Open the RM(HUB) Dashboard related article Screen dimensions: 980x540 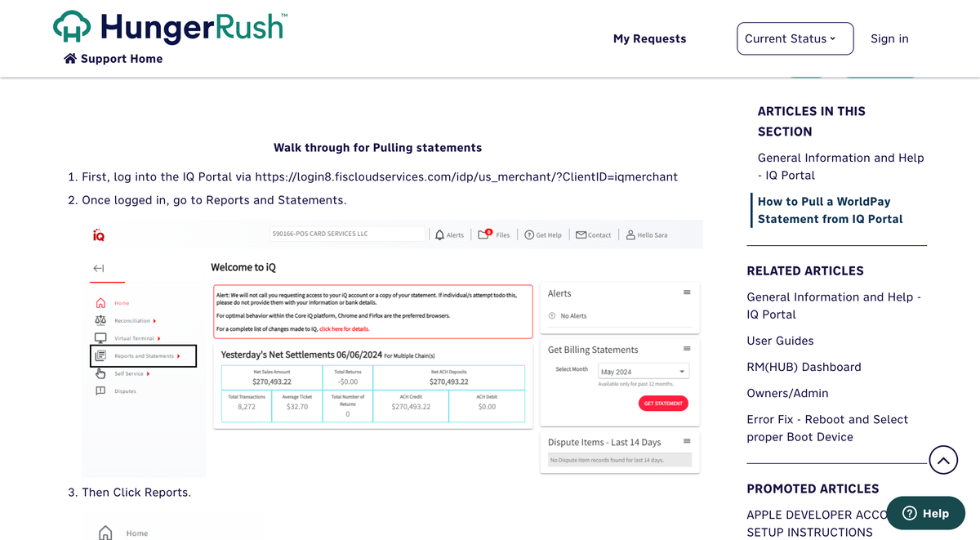(804, 367)
